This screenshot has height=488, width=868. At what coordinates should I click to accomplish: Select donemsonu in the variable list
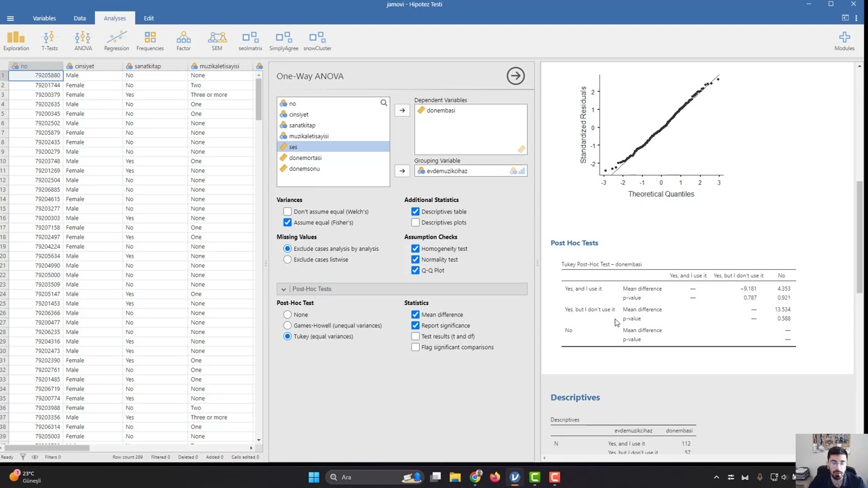tap(333, 169)
